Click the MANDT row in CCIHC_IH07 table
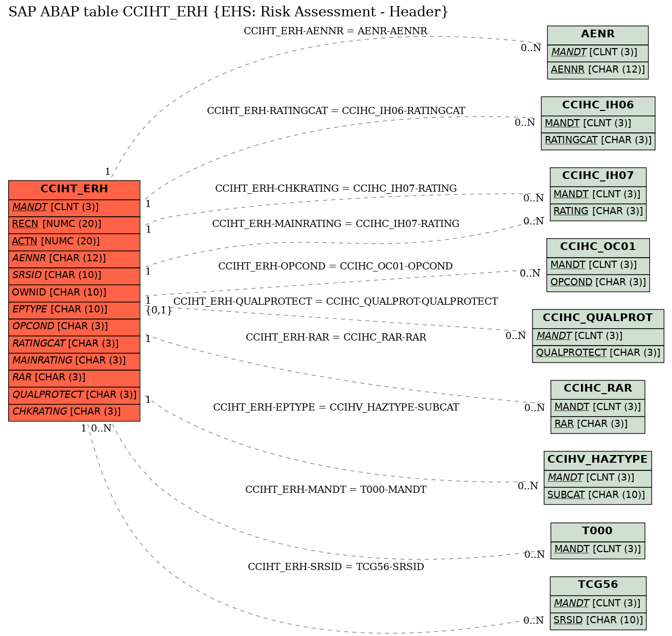Screen dimensions: 672x636 [x=598, y=194]
